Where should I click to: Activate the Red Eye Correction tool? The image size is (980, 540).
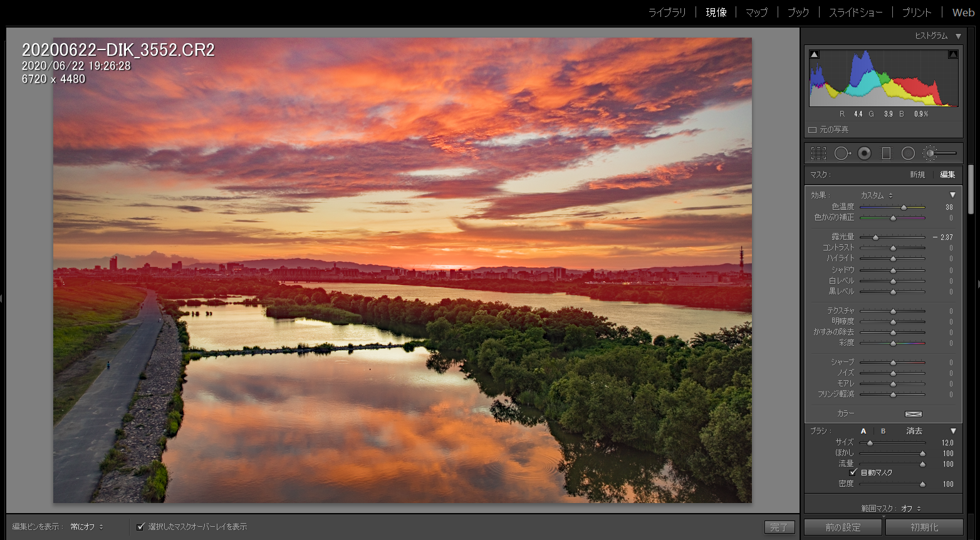click(x=864, y=153)
